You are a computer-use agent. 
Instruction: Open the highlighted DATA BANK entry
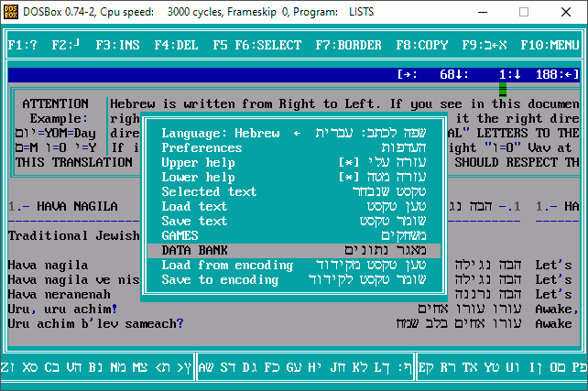click(294, 250)
